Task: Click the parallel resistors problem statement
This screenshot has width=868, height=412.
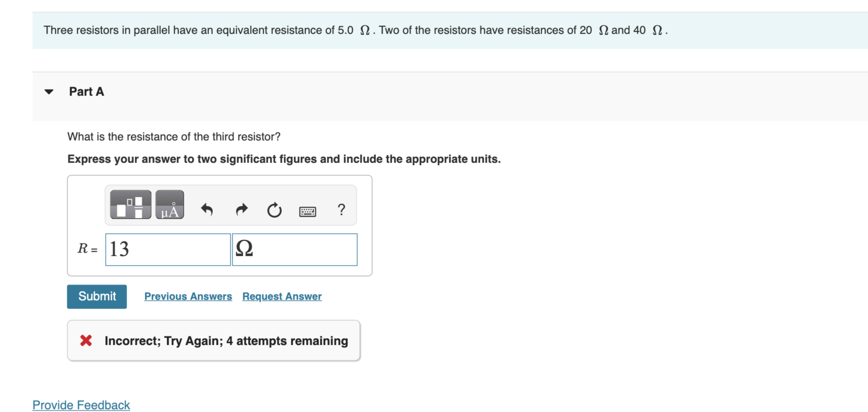Action: [x=355, y=30]
